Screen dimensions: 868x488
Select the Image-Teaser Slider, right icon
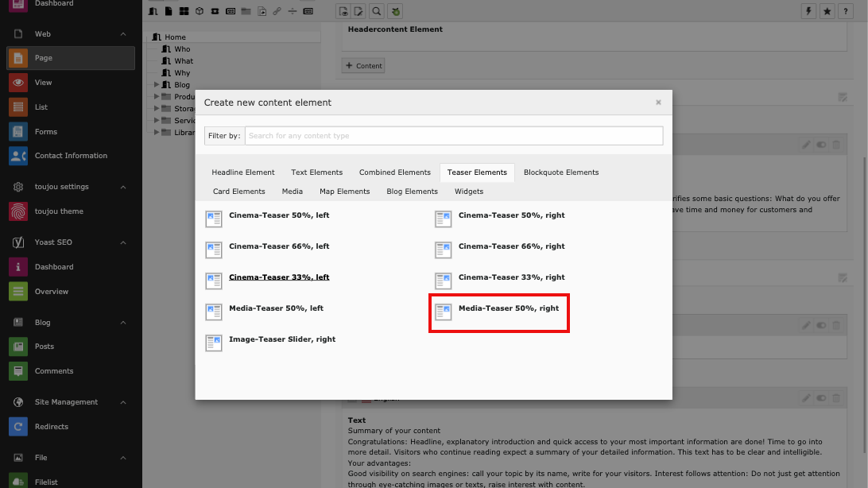coord(213,343)
